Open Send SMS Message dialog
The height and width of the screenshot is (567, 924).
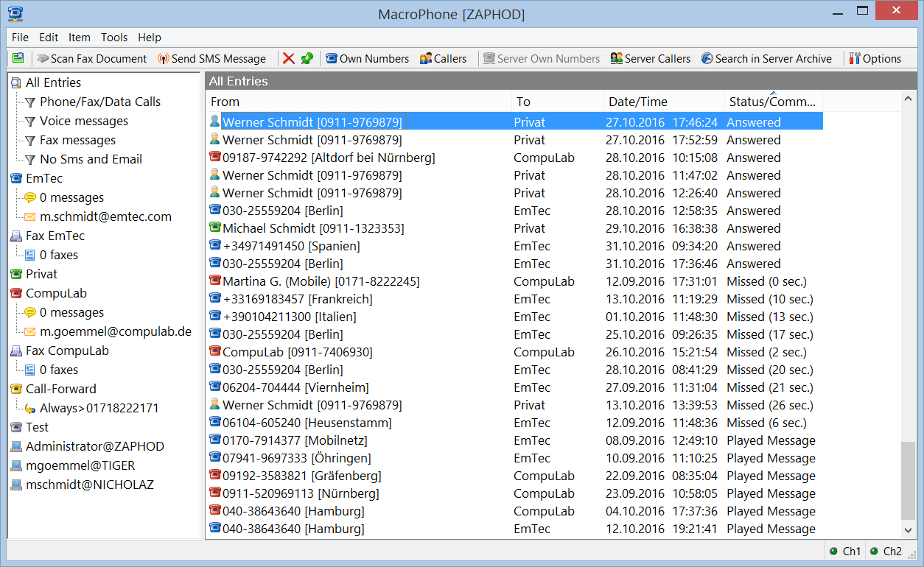212,59
